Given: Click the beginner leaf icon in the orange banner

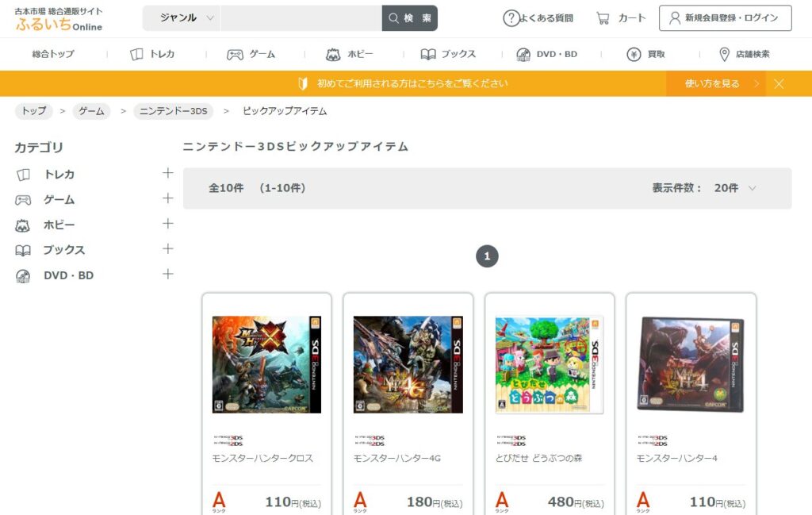Looking at the screenshot, I should (303, 83).
